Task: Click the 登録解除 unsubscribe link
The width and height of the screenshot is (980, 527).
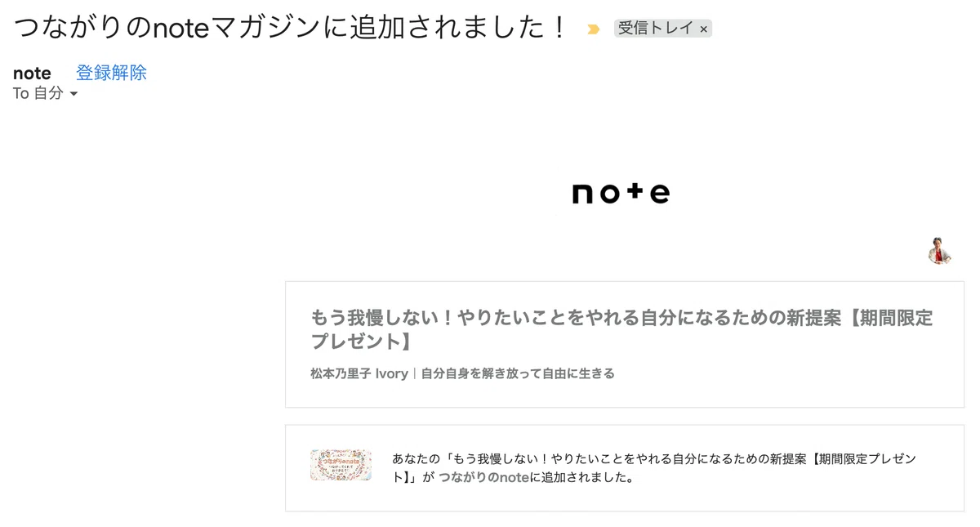Action: [x=111, y=73]
